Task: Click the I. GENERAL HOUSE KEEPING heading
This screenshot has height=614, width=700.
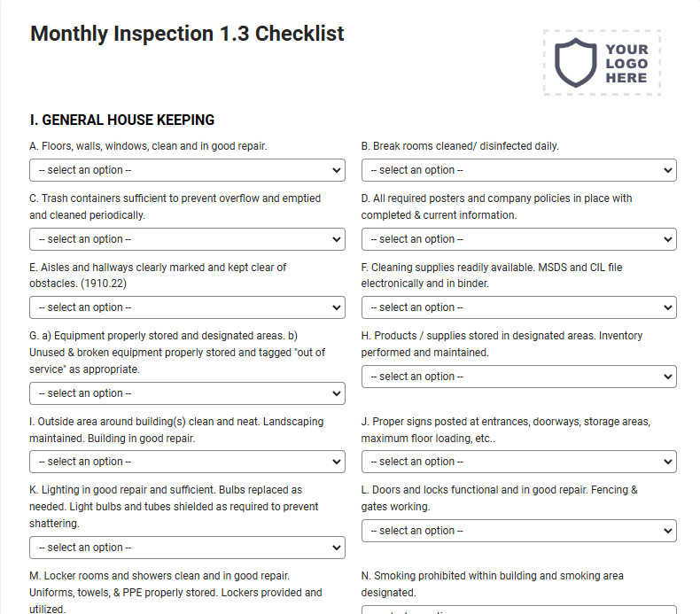Action: 122,120
